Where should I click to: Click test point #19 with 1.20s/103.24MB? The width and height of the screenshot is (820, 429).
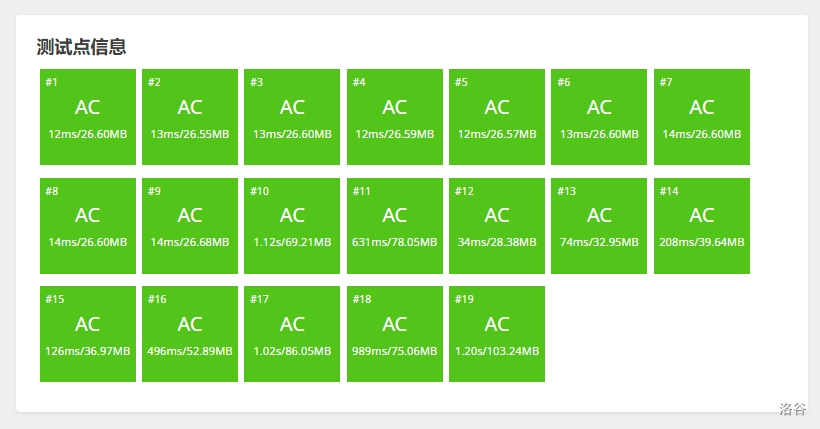[497, 334]
